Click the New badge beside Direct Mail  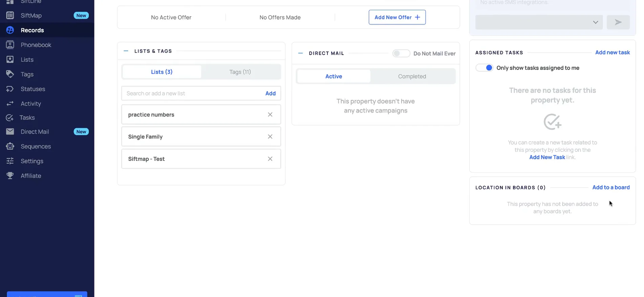(x=81, y=132)
